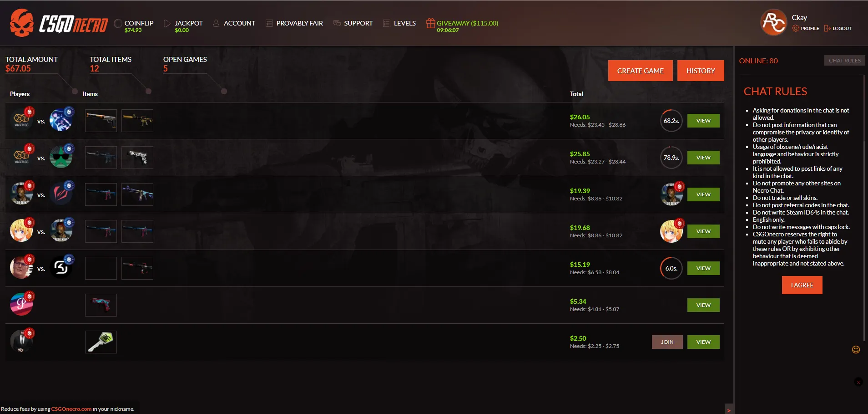Toggle the Chat Rules panel
868x414 pixels.
click(x=844, y=61)
